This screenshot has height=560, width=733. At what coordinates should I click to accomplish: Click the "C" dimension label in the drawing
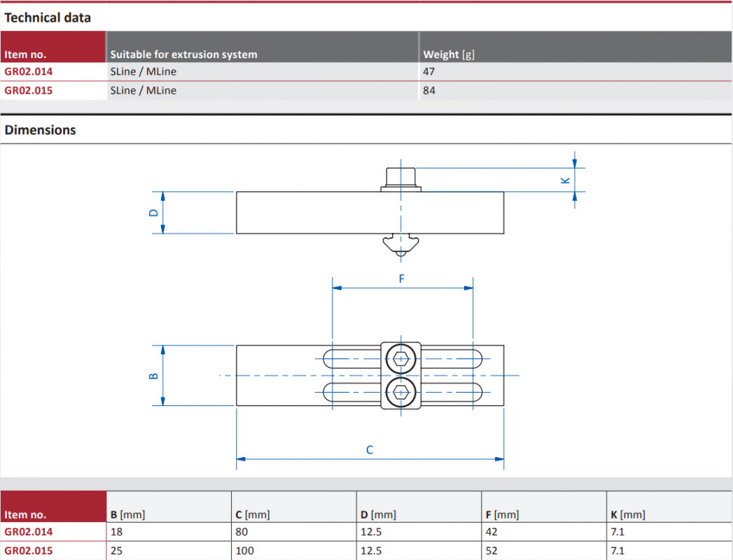point(370,450)
